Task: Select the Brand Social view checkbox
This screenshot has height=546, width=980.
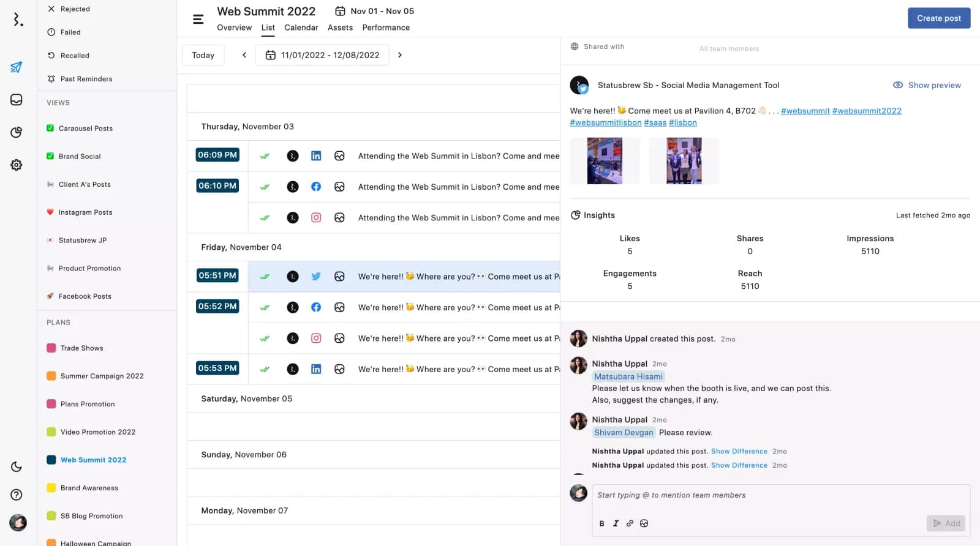Action: click(50, 156)
